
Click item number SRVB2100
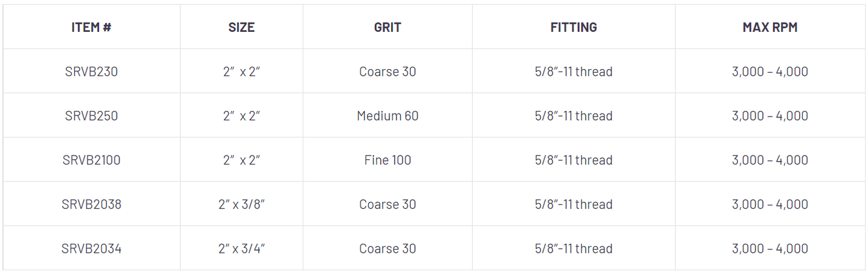pyautogui.click(x=91, y=160)
